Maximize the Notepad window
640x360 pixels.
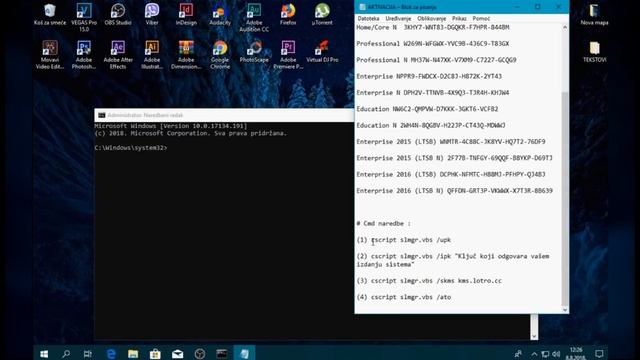point(538,7)
